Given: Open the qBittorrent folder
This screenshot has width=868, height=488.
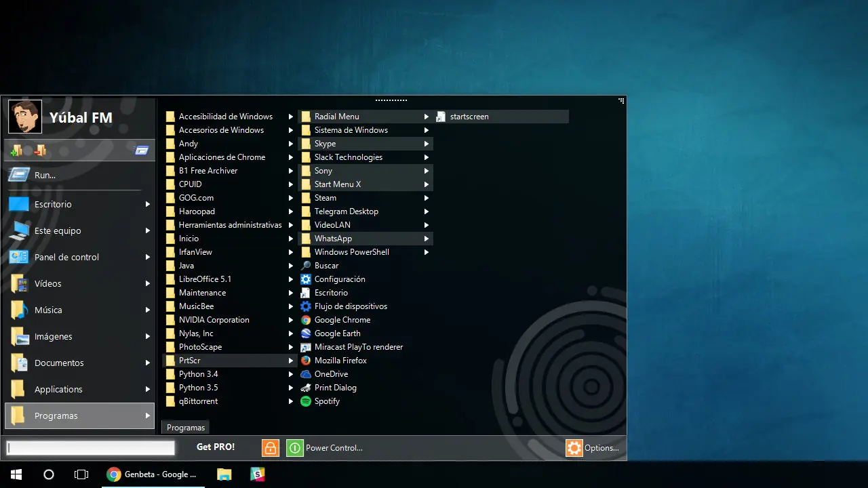Looking at the screenshot, I should tap(230, 401).
